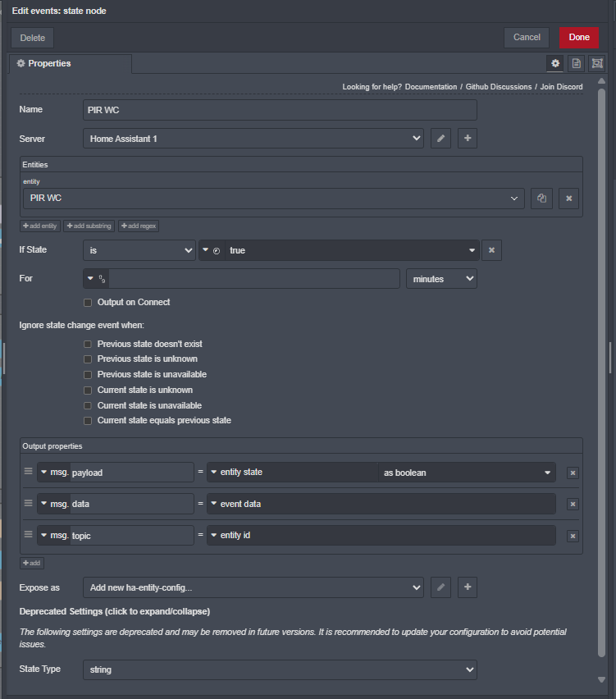The height and width of the screenshot is (699, 616).
Task: Click dialog scrollbar down arrow
Action: [601, 679]
